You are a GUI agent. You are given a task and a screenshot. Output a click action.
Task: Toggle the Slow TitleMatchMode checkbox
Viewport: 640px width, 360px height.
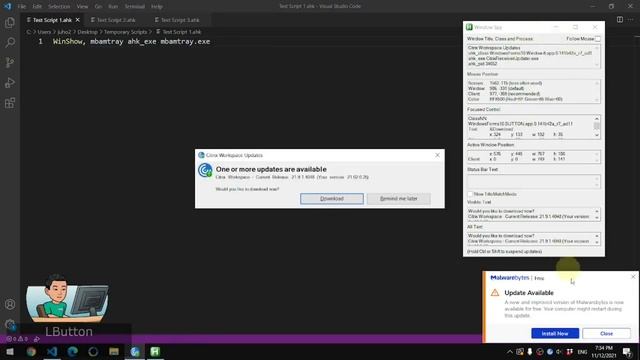(470, 194)
